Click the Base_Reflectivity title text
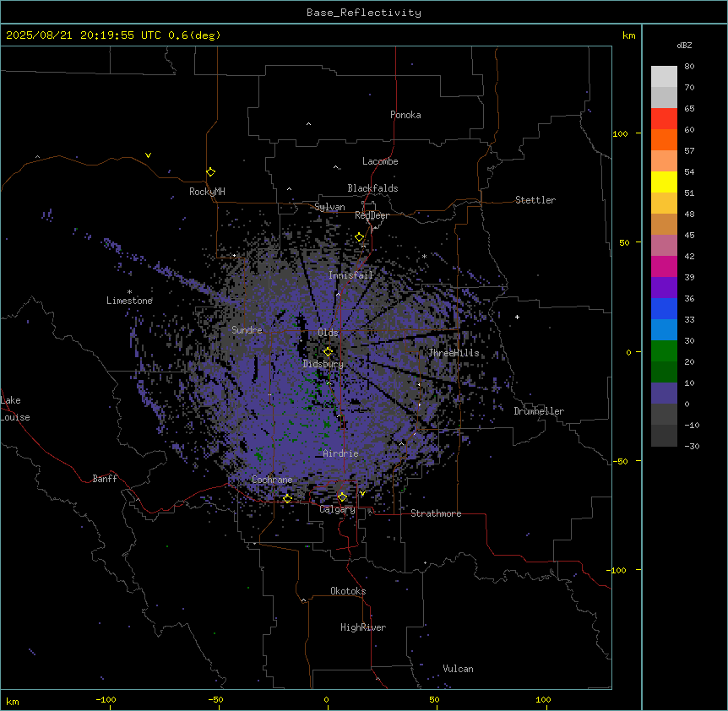 (x=364, y=13)
